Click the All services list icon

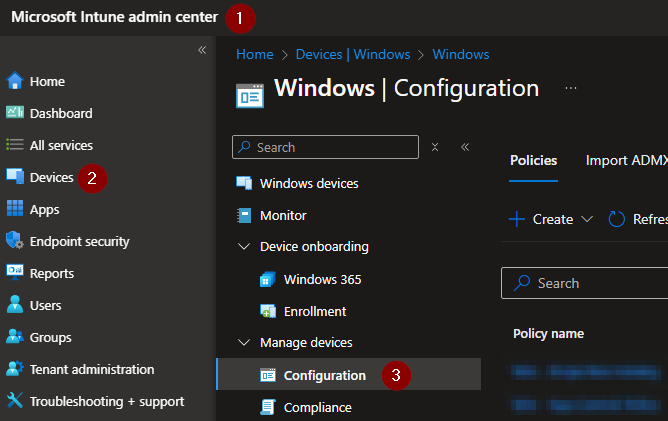15,144
